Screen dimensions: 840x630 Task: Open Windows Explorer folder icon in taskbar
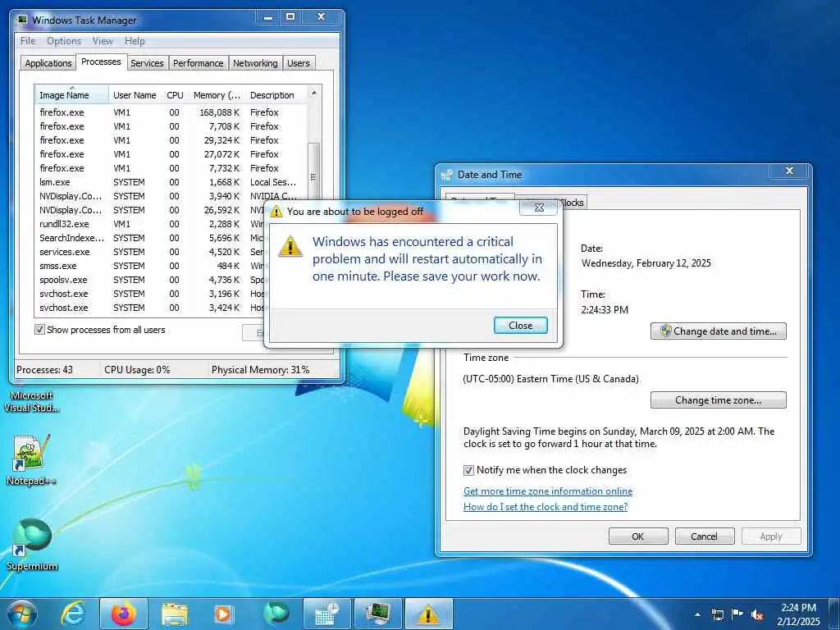[x=175, y=614]
